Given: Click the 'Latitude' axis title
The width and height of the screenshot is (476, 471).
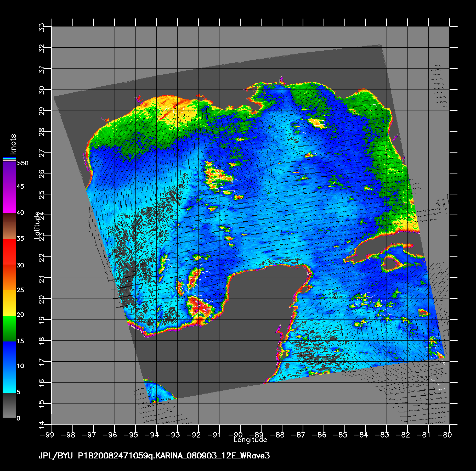Looking at the screenshot, I should (x=37, y=226).
